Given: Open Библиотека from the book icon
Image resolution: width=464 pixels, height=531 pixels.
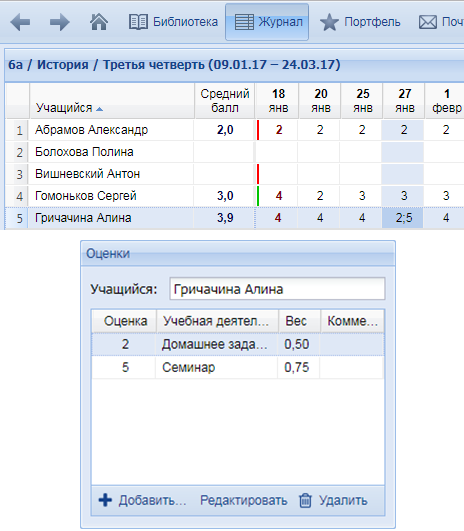Looking at the screenshot, I should [x=138, y=22].
